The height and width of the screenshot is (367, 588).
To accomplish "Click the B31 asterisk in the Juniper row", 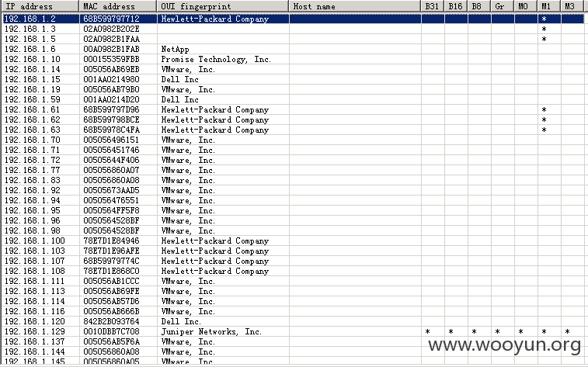I will click(427, 332).
